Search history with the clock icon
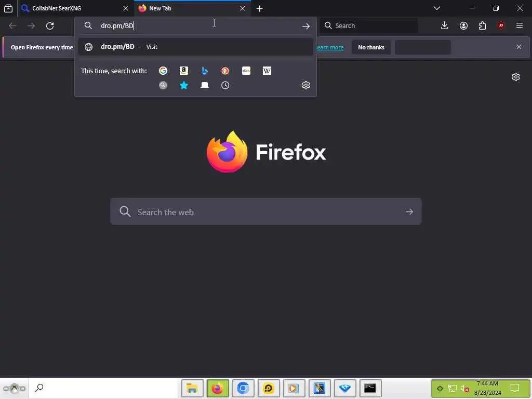 pos(225,85)
